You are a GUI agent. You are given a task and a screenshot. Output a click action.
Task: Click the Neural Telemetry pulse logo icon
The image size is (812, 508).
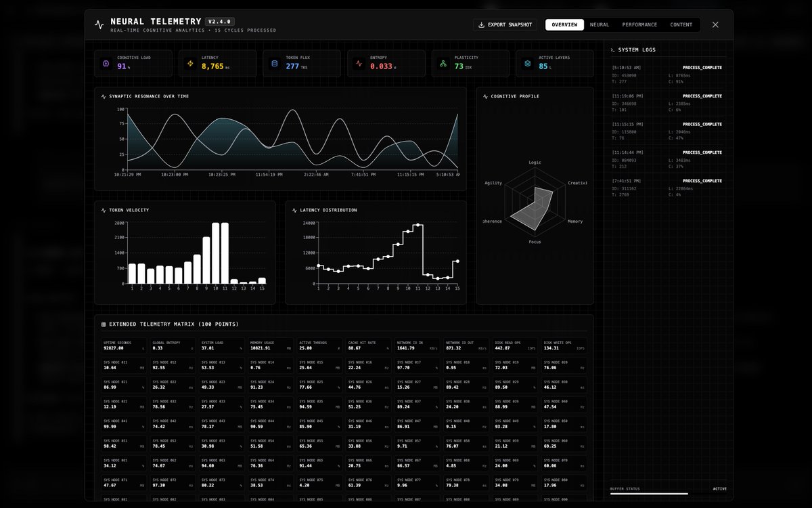[99, 24]
